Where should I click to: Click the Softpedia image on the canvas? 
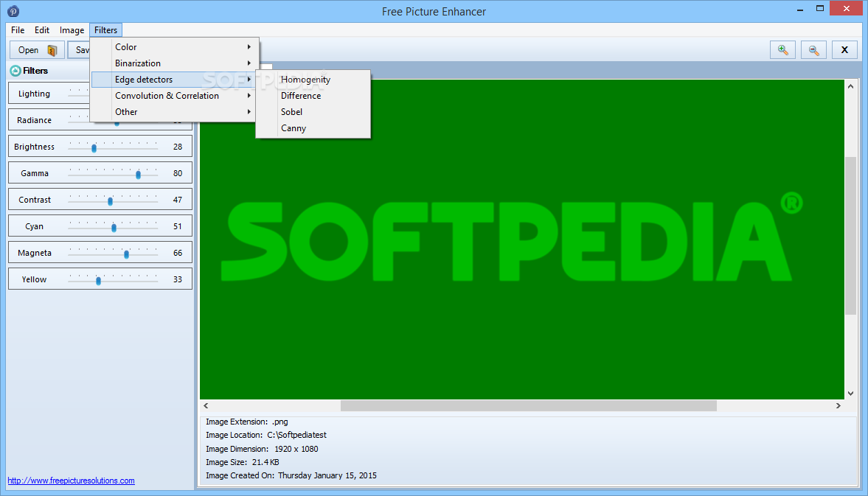pos(522,240)
